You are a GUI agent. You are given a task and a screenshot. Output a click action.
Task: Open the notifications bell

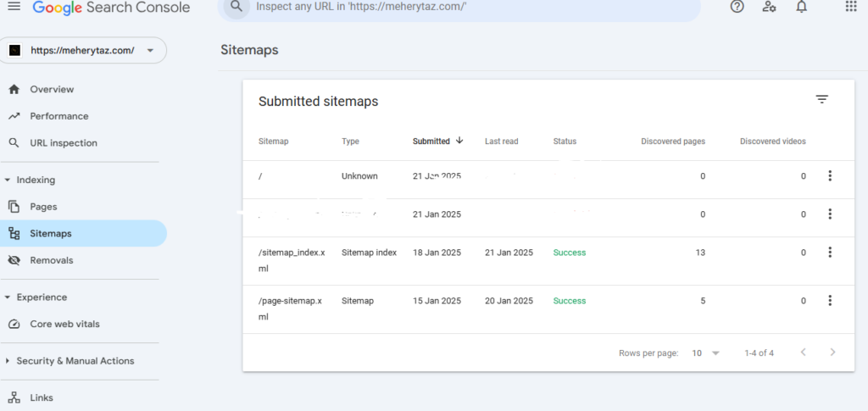pyautogui.click(x=802, y=7)
